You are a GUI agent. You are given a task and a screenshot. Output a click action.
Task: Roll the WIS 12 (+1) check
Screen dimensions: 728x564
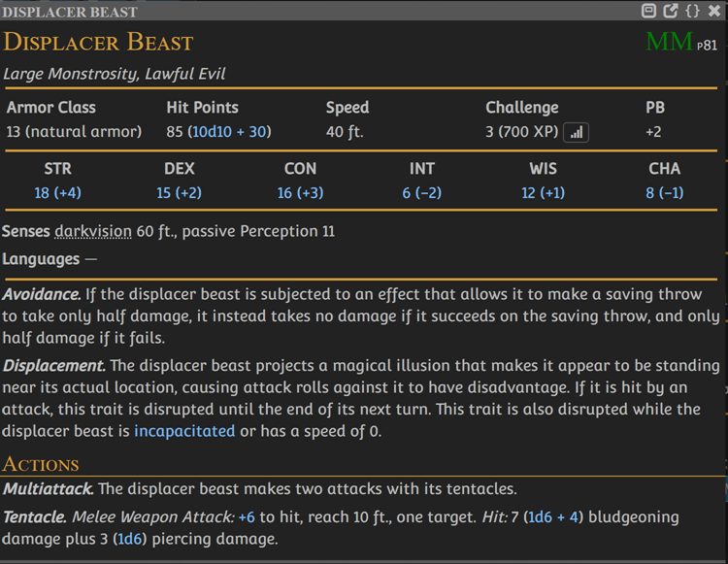click(x=544, y=192)
